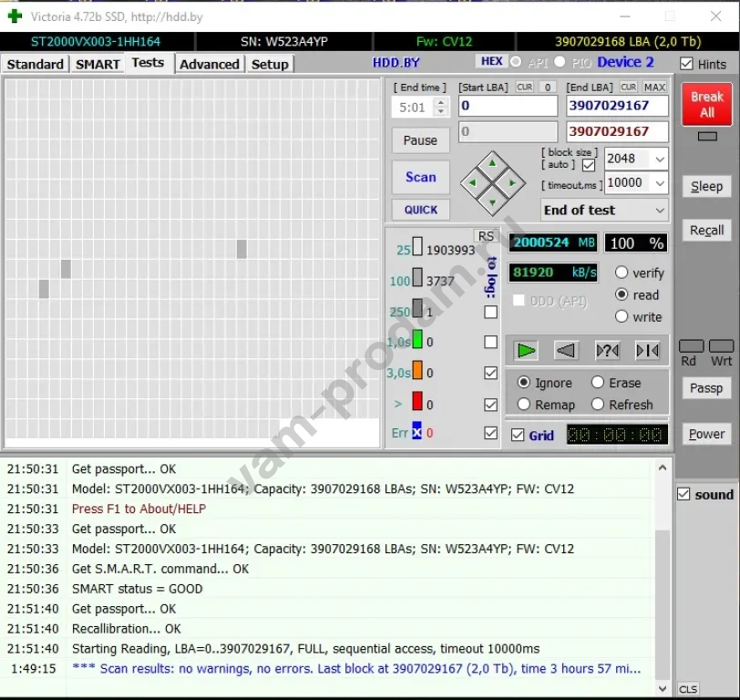Toggle the block size auto checkbox
740x700 pixels.
pos(589,165)
